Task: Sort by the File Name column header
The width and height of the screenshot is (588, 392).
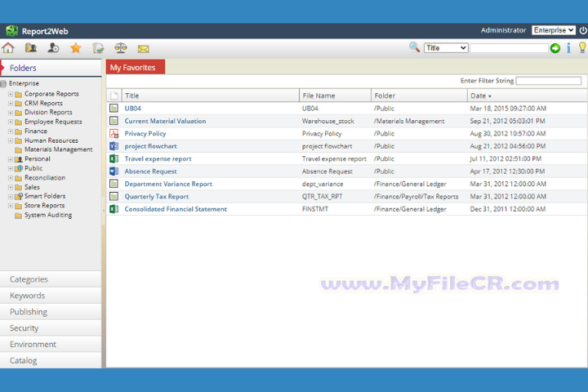Action: point(336,96)
